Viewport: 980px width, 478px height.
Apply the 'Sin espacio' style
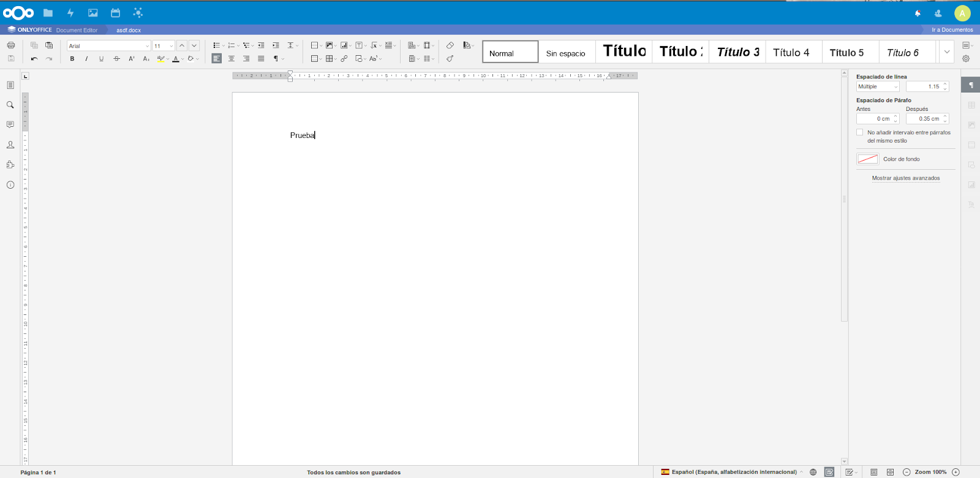(x=566, y=52)
